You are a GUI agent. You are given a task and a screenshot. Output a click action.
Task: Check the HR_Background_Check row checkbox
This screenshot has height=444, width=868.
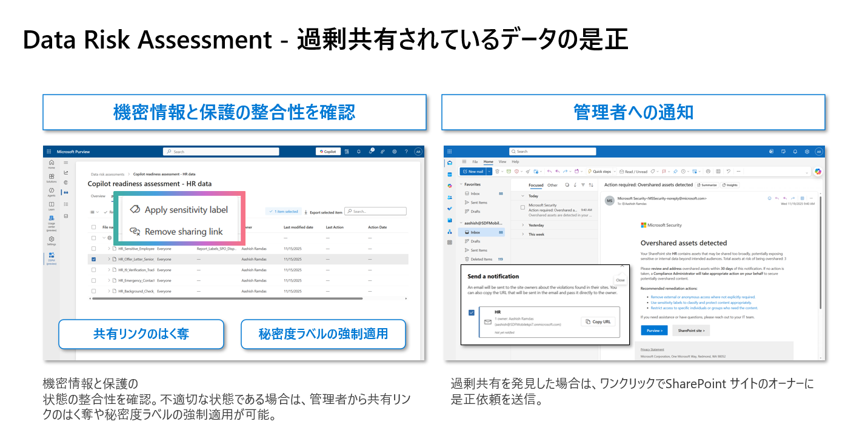pyautogui.click(x=93, y=291)
